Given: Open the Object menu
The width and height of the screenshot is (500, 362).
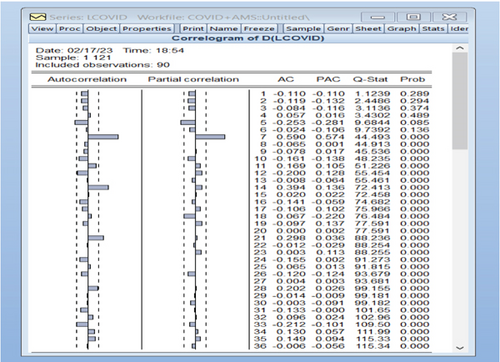Looking at the screenshot, I should (101, 29).
